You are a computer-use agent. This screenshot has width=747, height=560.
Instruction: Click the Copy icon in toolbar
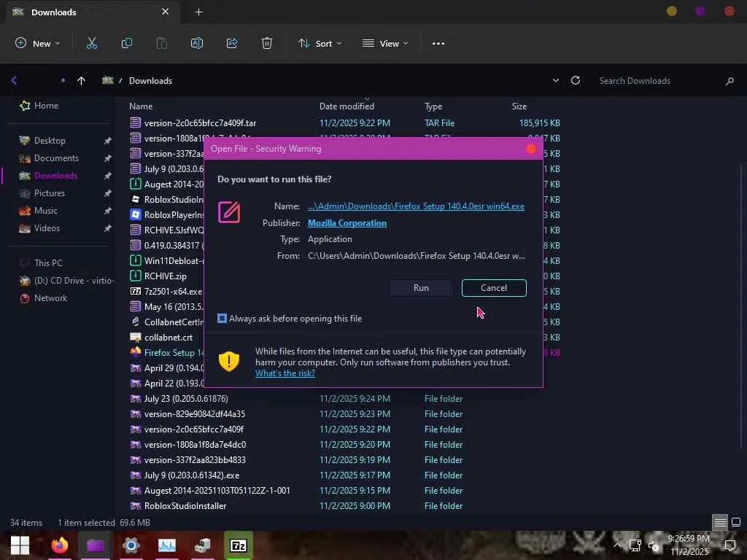point(127,43)
